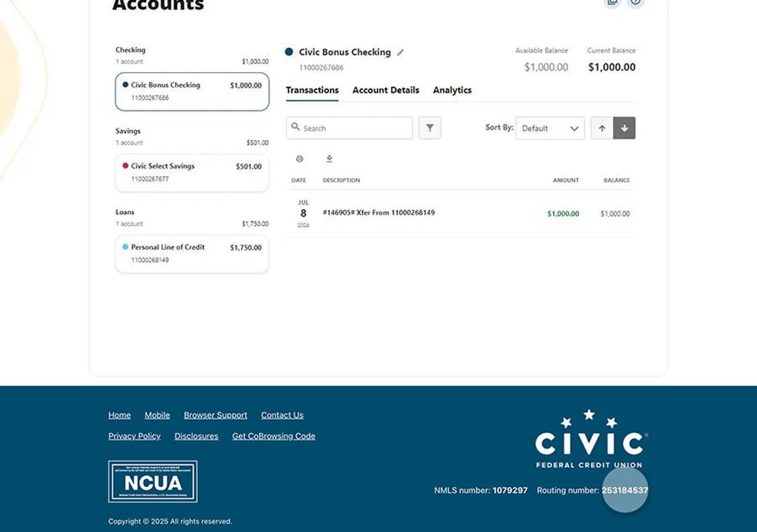Click the help question mark icon
Image resolution: width=757 pixels, height=532 pixels.
(x=635, y=2)
